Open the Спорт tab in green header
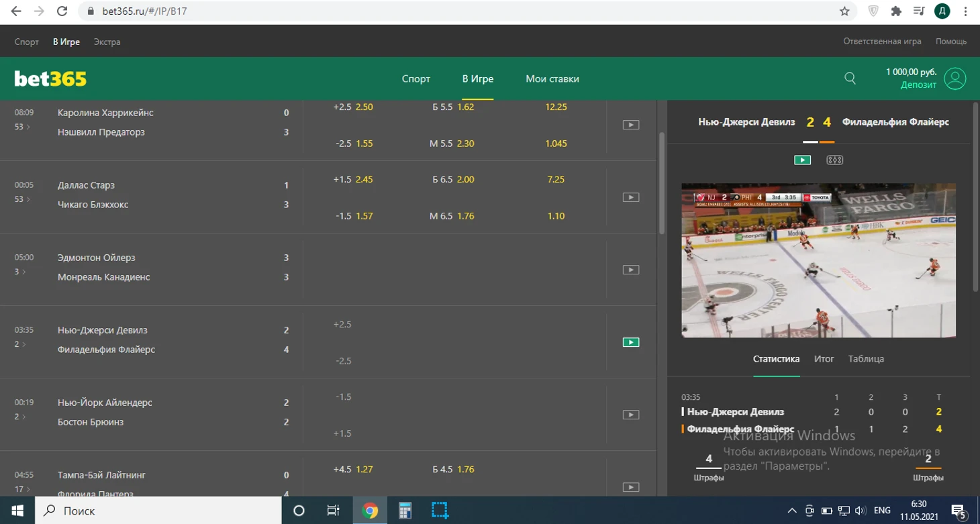The width and height of the screenshot is (980, 524). tap(416, 78)
